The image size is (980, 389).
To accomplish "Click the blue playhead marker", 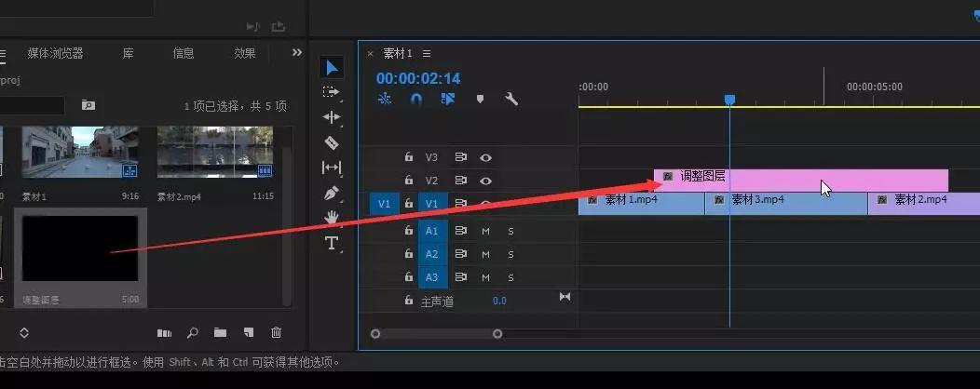I will tap(729, 100).
